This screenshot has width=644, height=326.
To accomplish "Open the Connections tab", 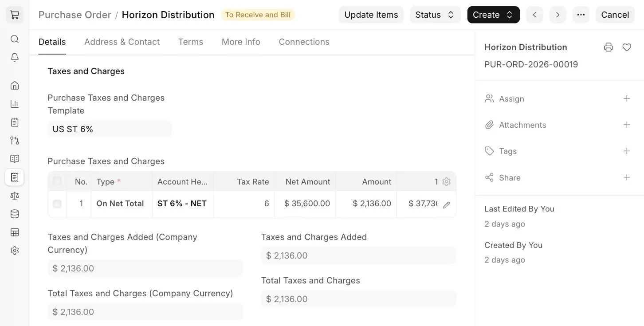I will [304, 42].
